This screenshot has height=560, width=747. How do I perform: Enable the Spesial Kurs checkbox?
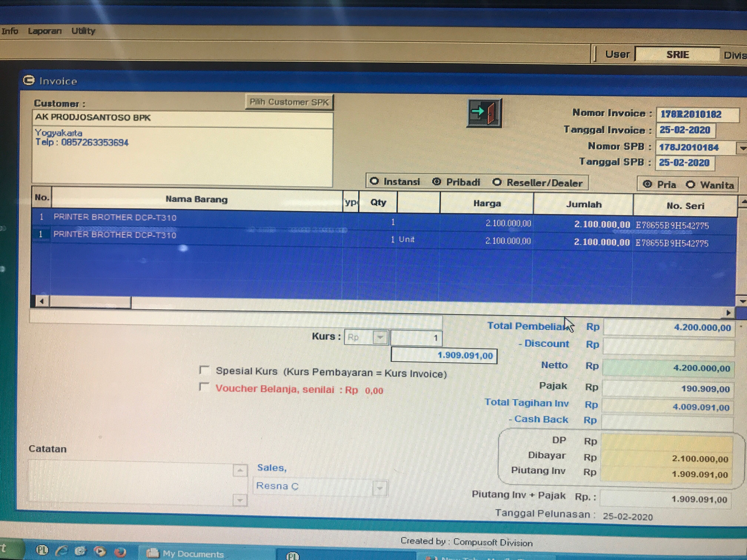tap(204, 370)
